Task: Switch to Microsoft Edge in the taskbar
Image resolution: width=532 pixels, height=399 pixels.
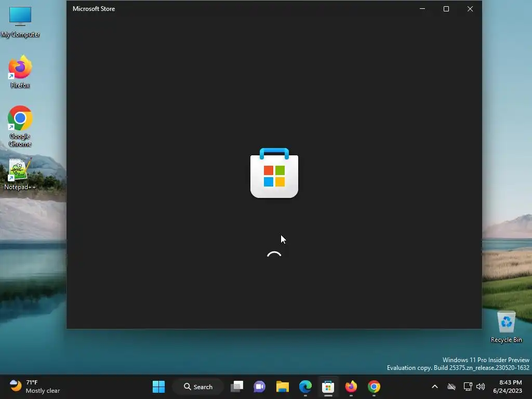Action: point(305,387)
